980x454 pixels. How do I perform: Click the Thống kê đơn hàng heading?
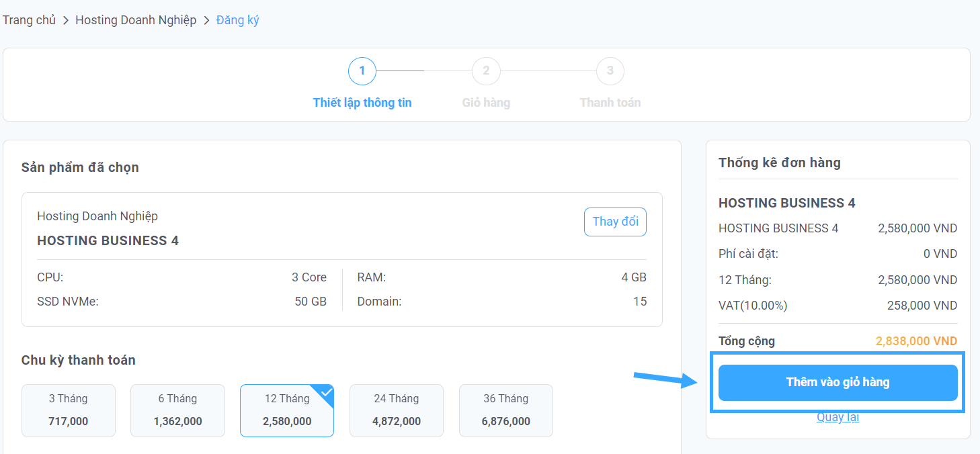tap(780, 163)
